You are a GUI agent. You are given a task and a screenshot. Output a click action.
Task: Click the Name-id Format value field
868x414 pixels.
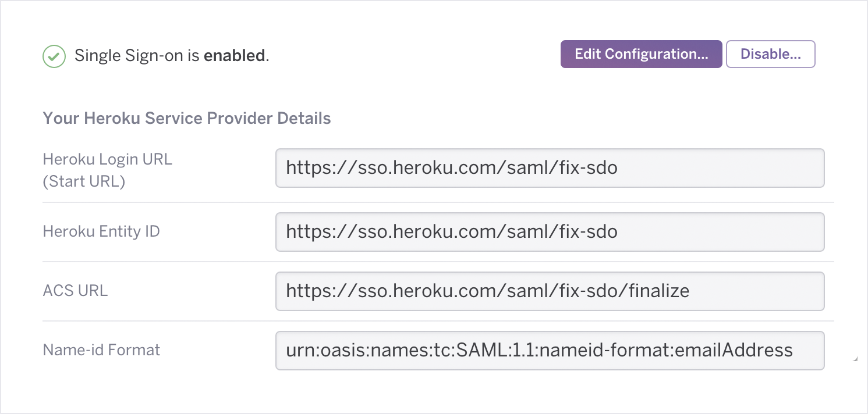[550, 350]
